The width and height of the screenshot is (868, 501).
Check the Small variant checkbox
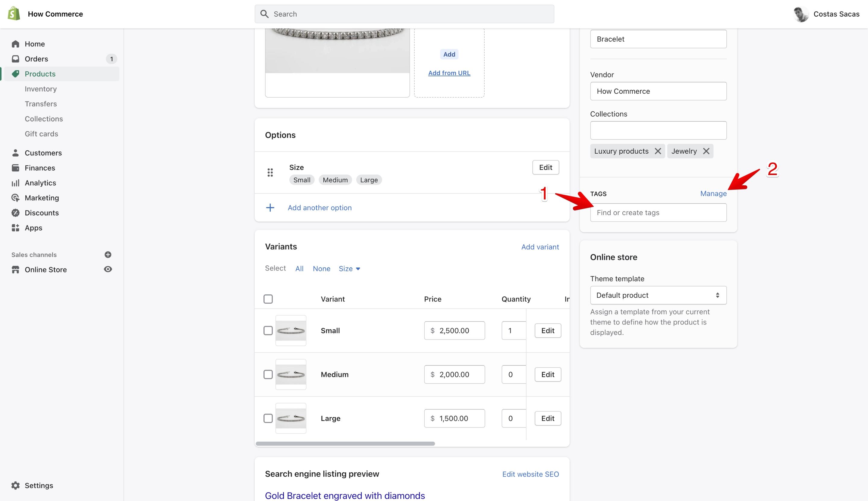[268, 331]
